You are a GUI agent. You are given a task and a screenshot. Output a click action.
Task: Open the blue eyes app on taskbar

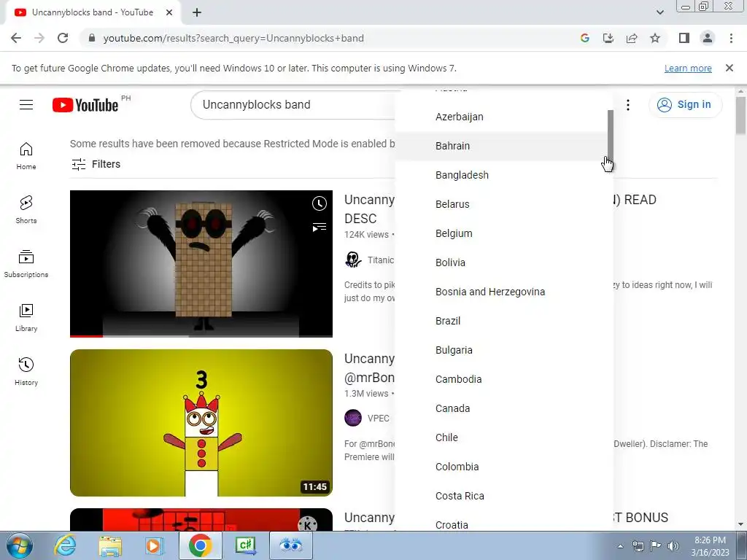(x=291, y=545)
